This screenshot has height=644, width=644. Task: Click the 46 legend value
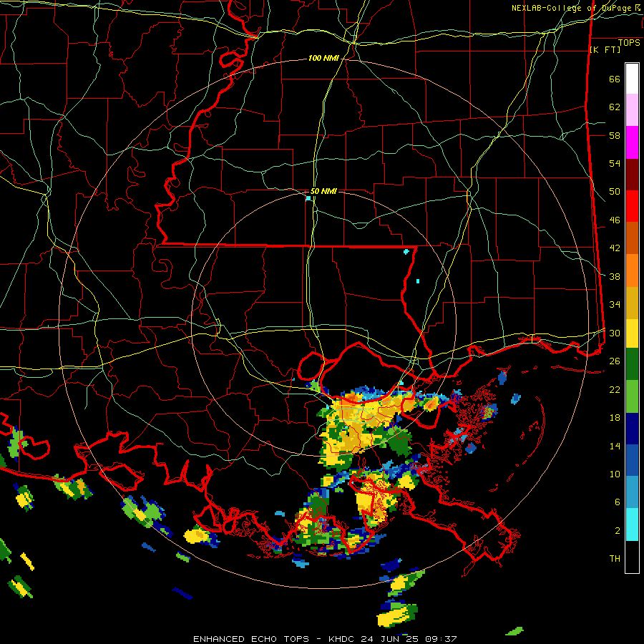(x=615, y=220)
